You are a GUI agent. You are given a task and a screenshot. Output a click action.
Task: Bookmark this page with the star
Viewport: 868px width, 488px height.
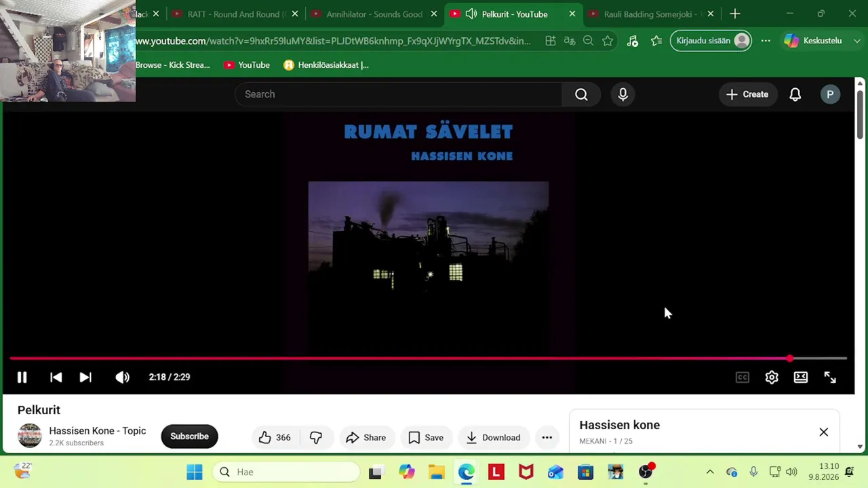608,41
